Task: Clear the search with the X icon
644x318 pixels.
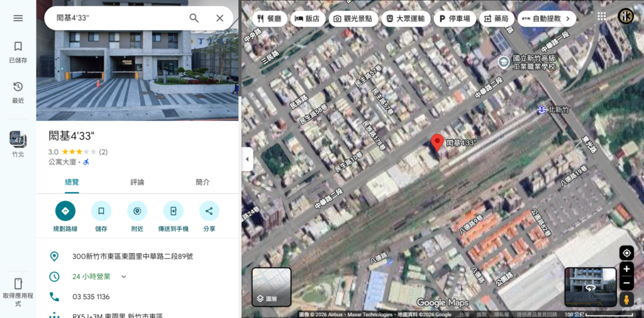Action: (219, 18)
